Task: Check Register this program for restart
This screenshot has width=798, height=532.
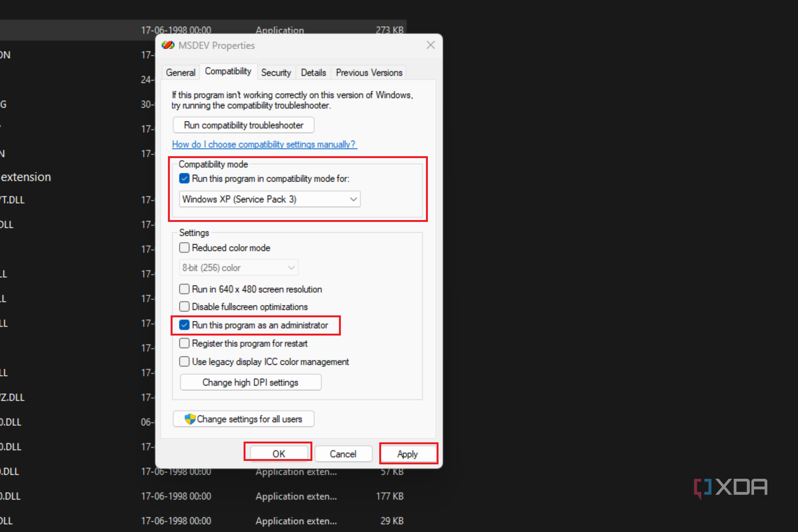Action: (x=184, y=343)
